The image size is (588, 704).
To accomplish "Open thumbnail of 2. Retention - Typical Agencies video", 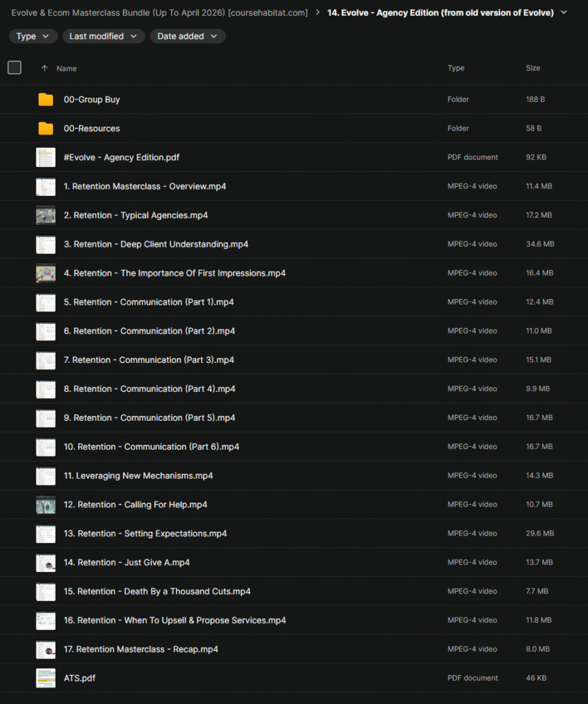I will 45,215.
